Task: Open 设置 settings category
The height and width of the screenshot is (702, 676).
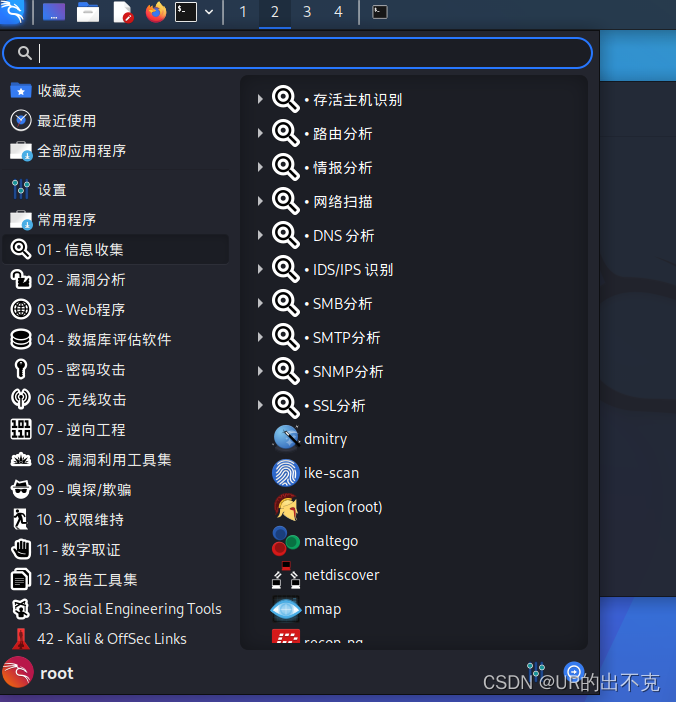Action: click(x=116, y=190)
